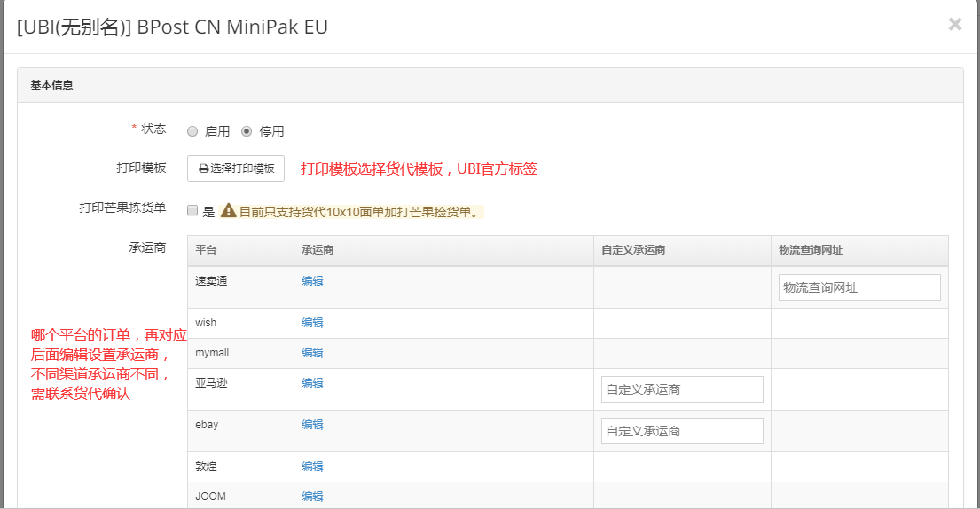Enable the 打印芒果拣货单 checkbox

pyautogui.click(x=192, y=211)
